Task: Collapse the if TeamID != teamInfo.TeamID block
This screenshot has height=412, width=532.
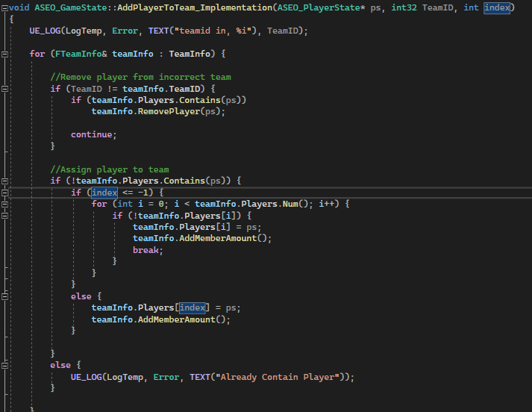Action: pyautogui.click(x=4, y=89)
